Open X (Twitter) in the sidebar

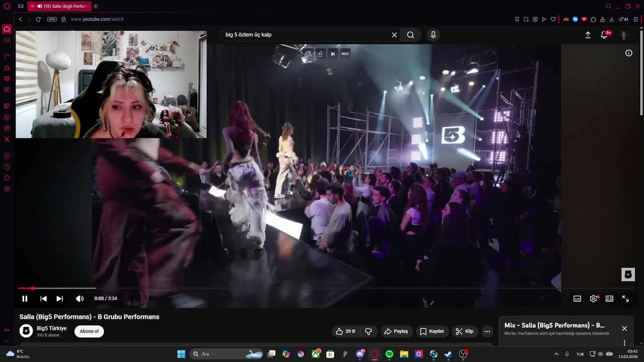click(7, 139)
